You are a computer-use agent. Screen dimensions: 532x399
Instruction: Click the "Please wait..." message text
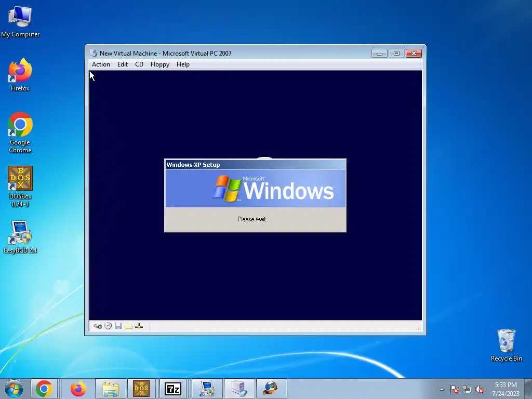[254, 219]
